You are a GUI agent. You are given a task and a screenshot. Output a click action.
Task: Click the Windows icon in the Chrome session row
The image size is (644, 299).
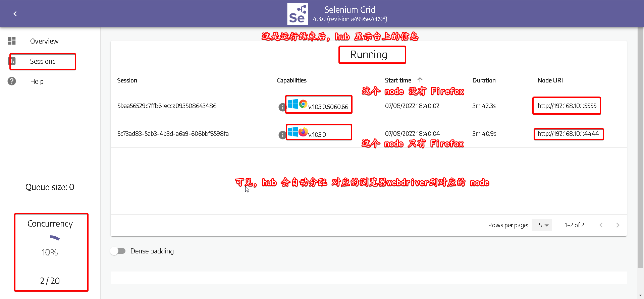click(293, 104)
